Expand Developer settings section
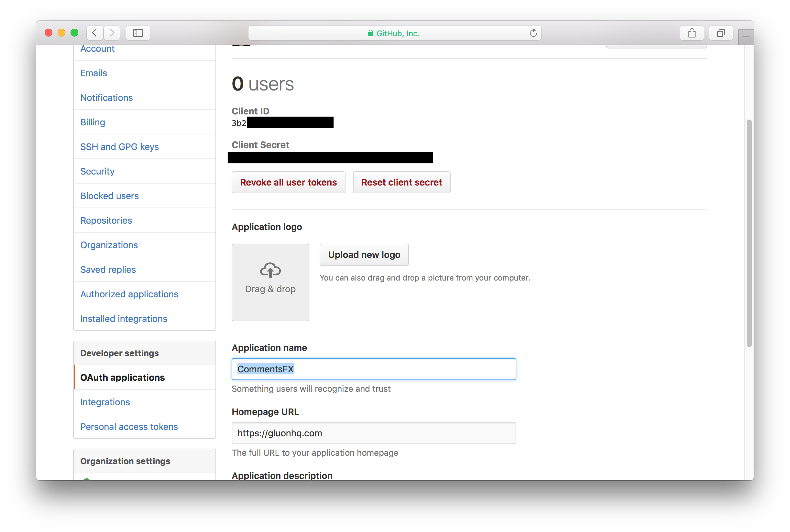The width and height of the screenshot is (790, 532). coord(120,353)
